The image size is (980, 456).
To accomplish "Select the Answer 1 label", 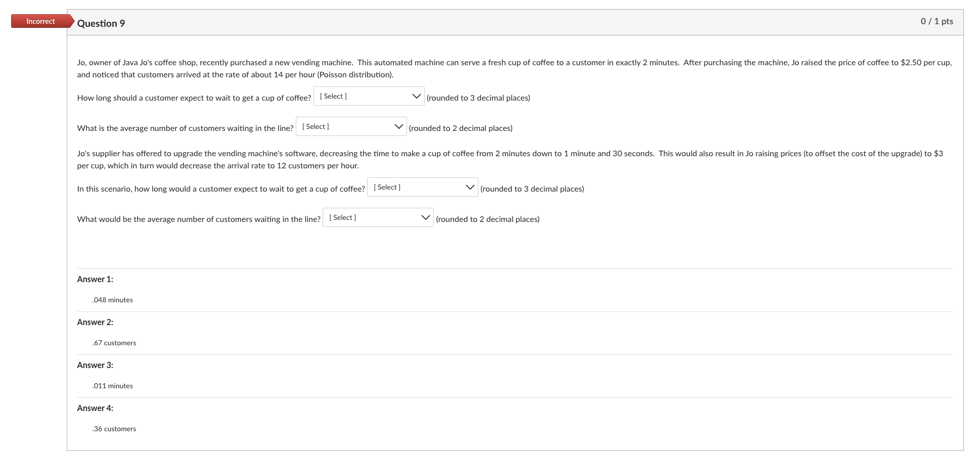I will [x=95, y=279].
